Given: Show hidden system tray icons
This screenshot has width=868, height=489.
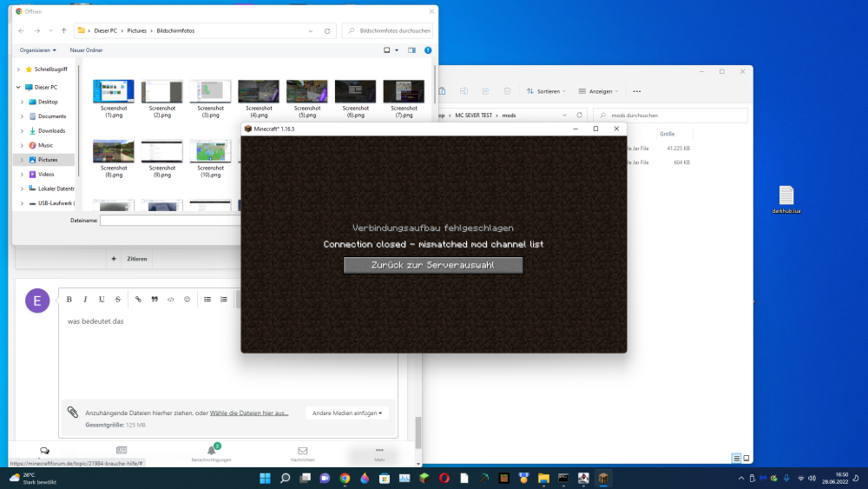Looking at the screenshot, I should tap(741, 478).
